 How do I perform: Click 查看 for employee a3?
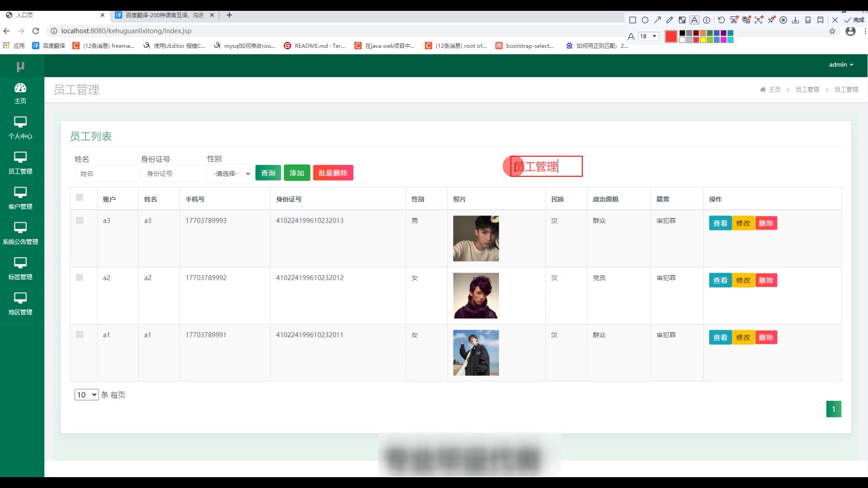[x=720, y=223]
